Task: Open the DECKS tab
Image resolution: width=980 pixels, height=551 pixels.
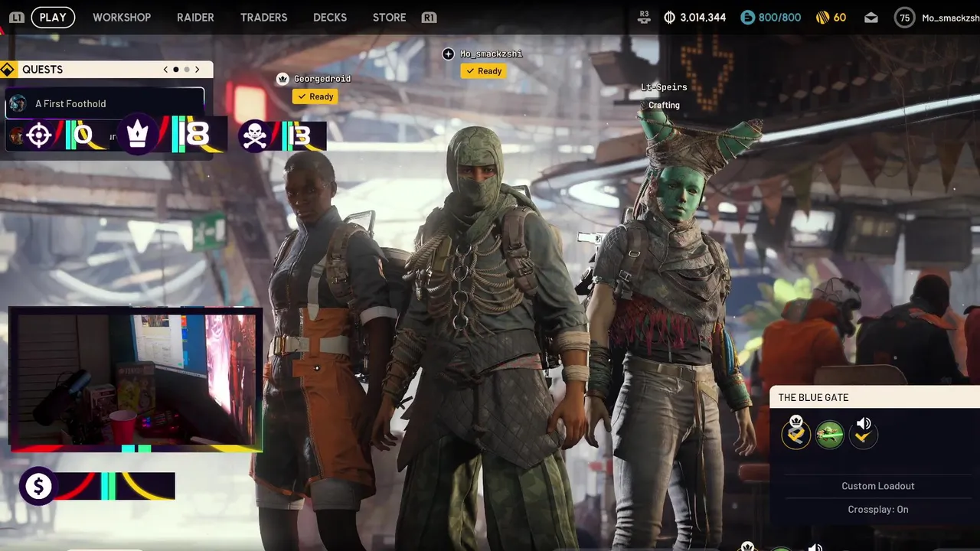Action: pos(330,17)
